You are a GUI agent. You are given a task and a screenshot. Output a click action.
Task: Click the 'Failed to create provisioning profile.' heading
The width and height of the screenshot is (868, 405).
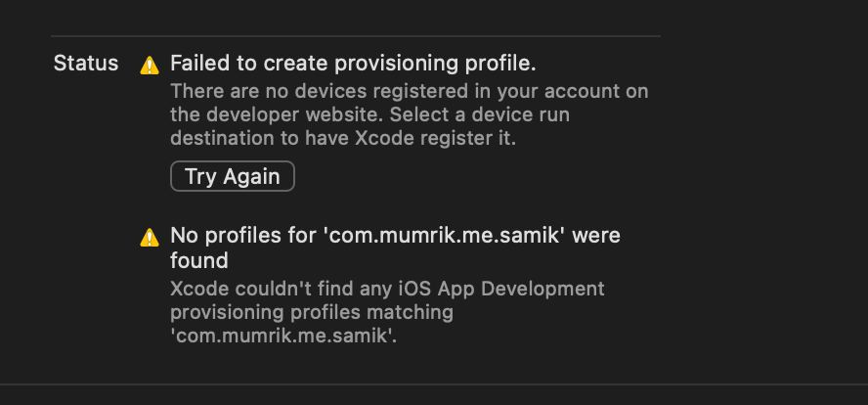(x=353, y=64)
